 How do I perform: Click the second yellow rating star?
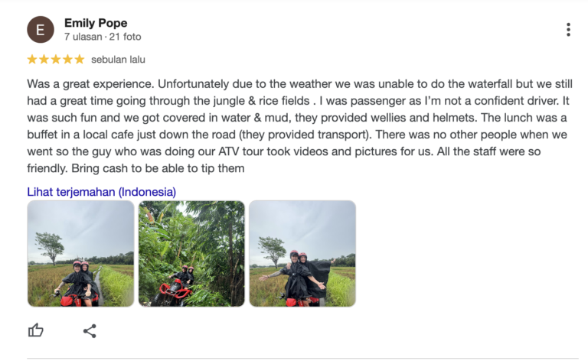pyautogui.click(x=44, y=60)
